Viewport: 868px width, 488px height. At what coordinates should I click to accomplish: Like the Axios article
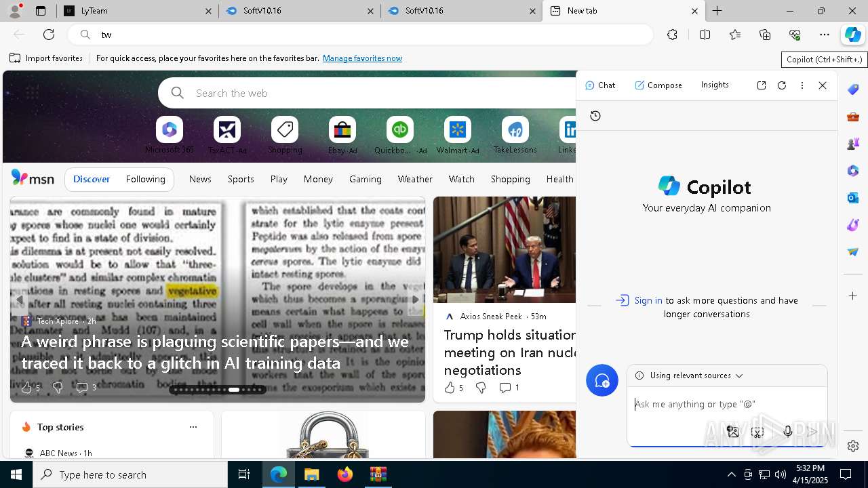tap(454, 388)
